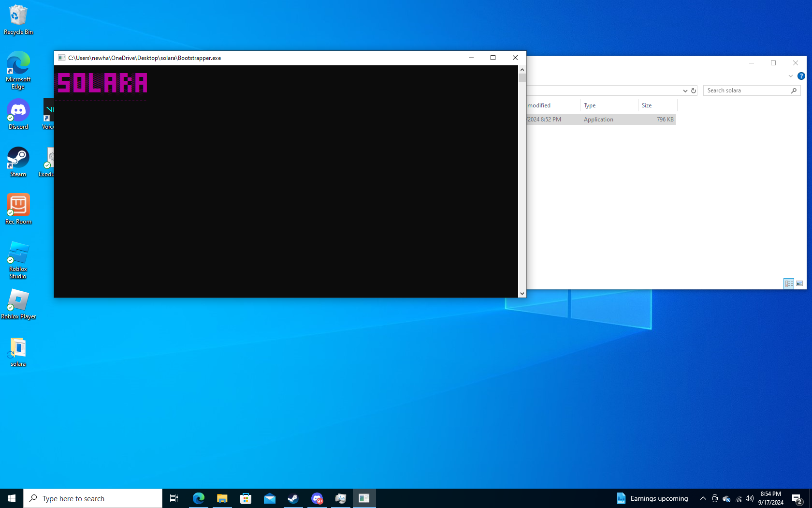Screen dimensions: 812x508
Task: Maximize the File Explorer window
Action: [x=773, y=63]
